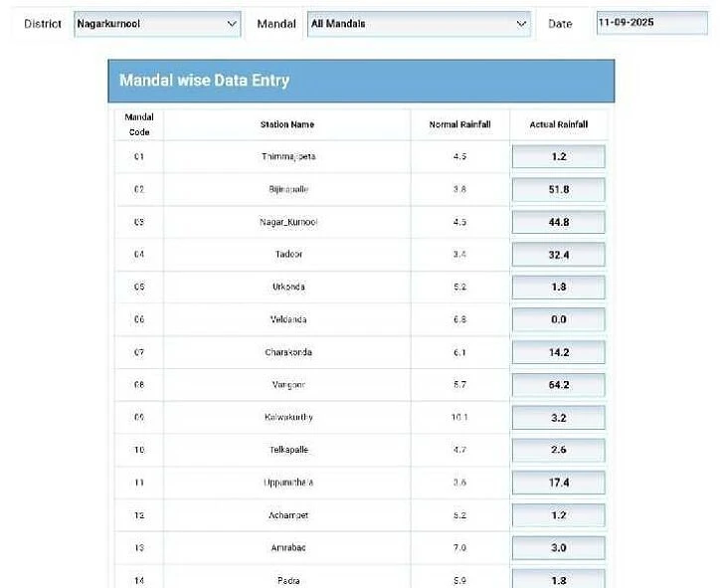The height and width of the screenshot is (588, 726).
Task: Click the District dropdown chevron arrow
Action: (232, 24)
